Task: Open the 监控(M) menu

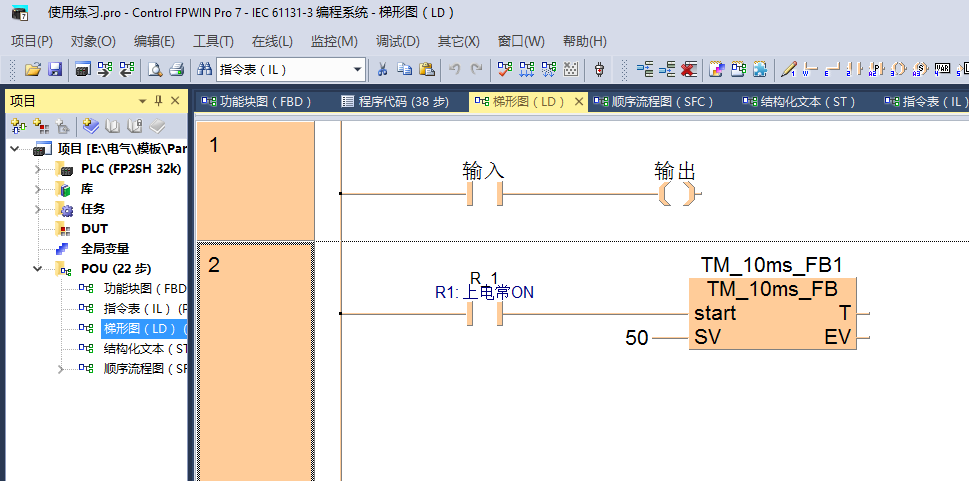Action: (334, 41)
